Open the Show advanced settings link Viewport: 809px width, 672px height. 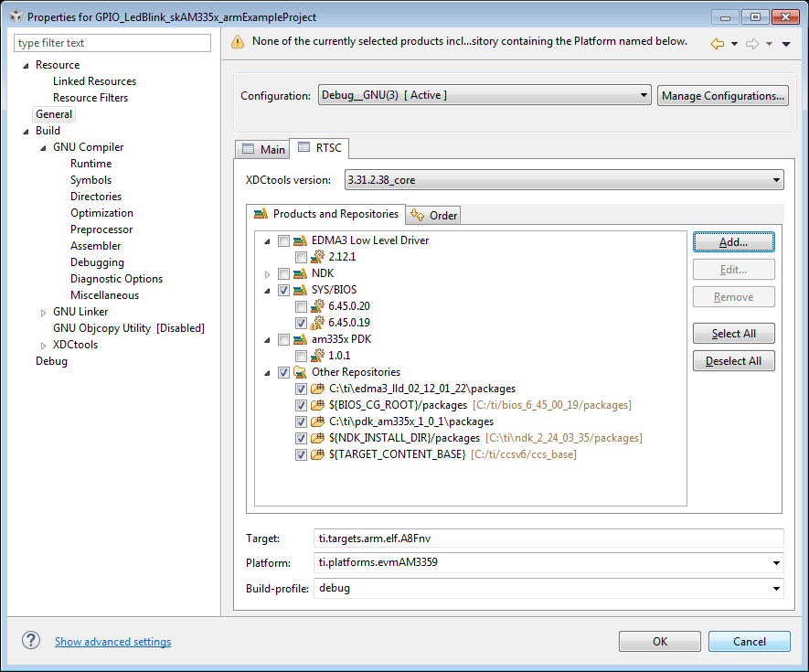113,642
